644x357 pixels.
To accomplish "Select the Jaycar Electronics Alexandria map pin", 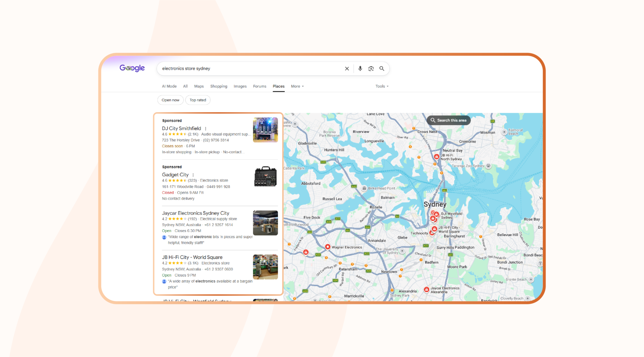I will tap(426, 290).
